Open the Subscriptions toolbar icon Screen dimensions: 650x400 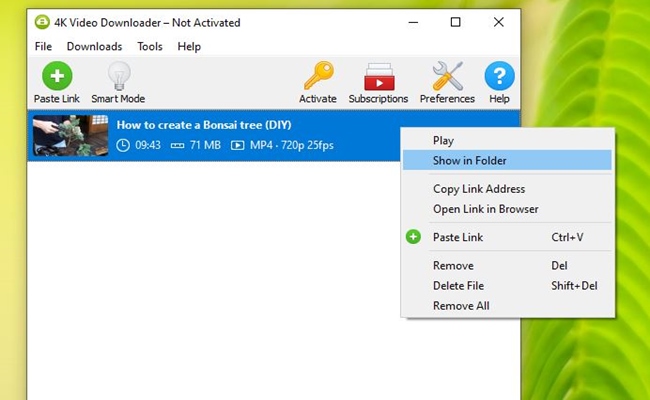click(379, 76)
